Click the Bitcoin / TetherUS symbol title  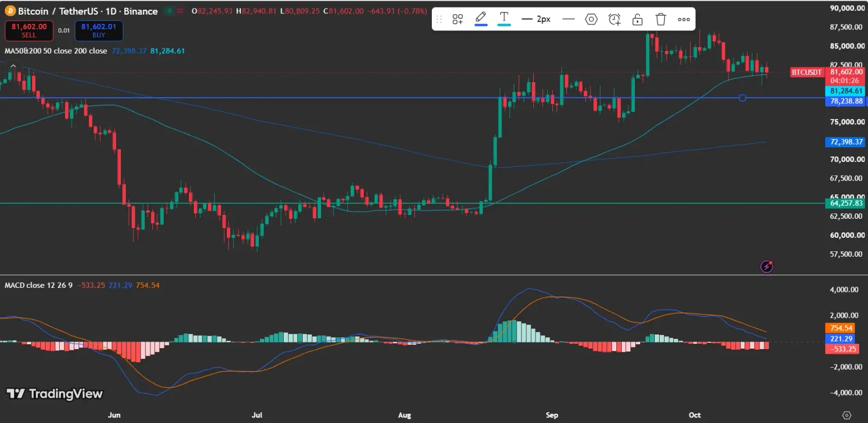pyautogui.click(x=88, y=11)
